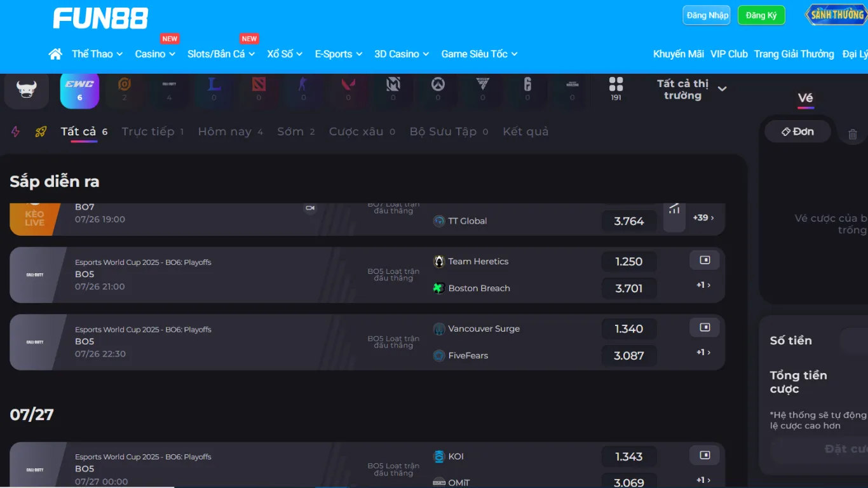
Task: Switch to the Hôm nay tab
Action: pyautogui.click(x=230, y=132)
